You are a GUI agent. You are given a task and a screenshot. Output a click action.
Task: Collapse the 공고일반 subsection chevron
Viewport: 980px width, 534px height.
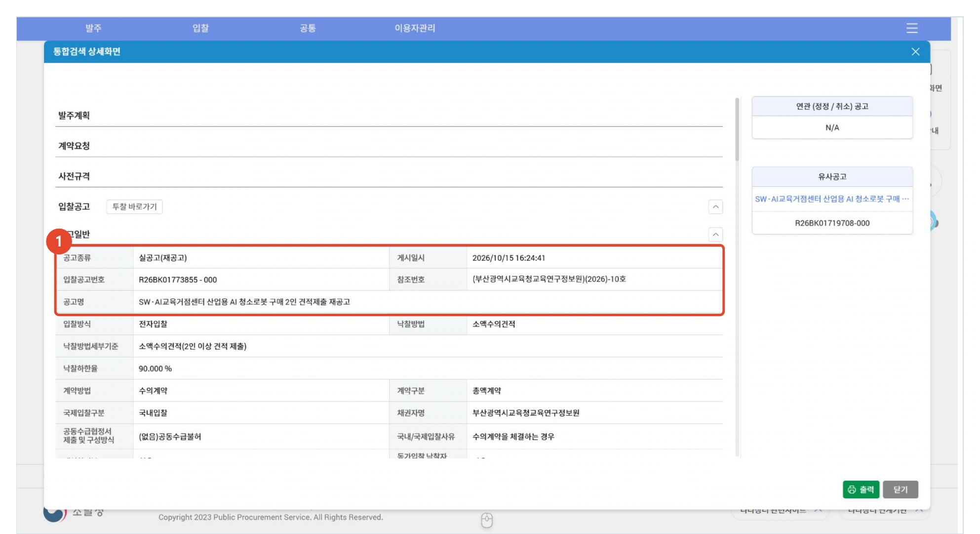point(715,234)
